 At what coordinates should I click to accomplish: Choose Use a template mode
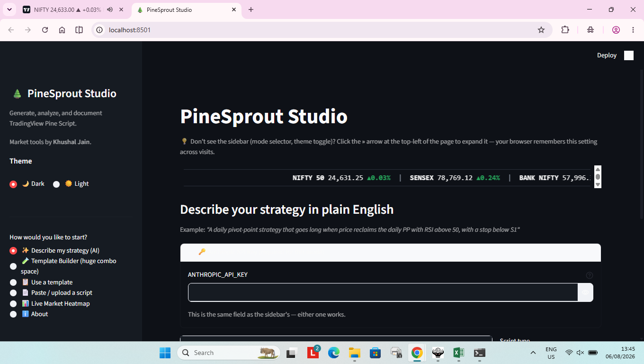tap(41, 282)
